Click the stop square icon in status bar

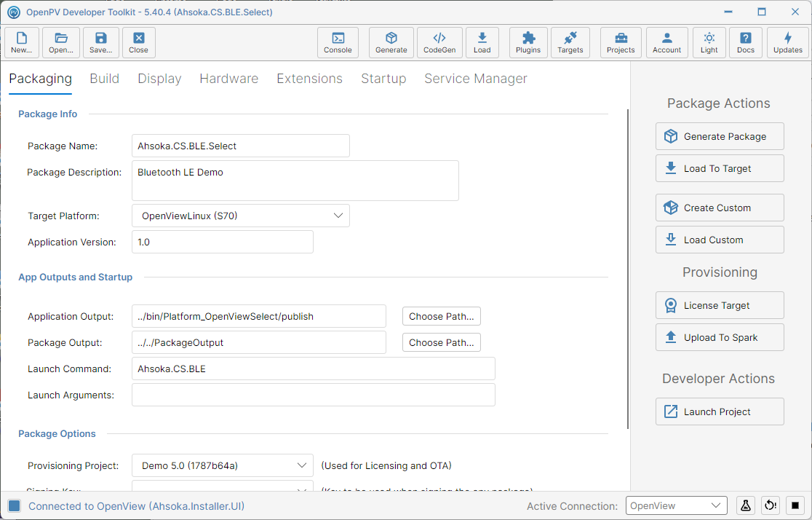point(795,505)
